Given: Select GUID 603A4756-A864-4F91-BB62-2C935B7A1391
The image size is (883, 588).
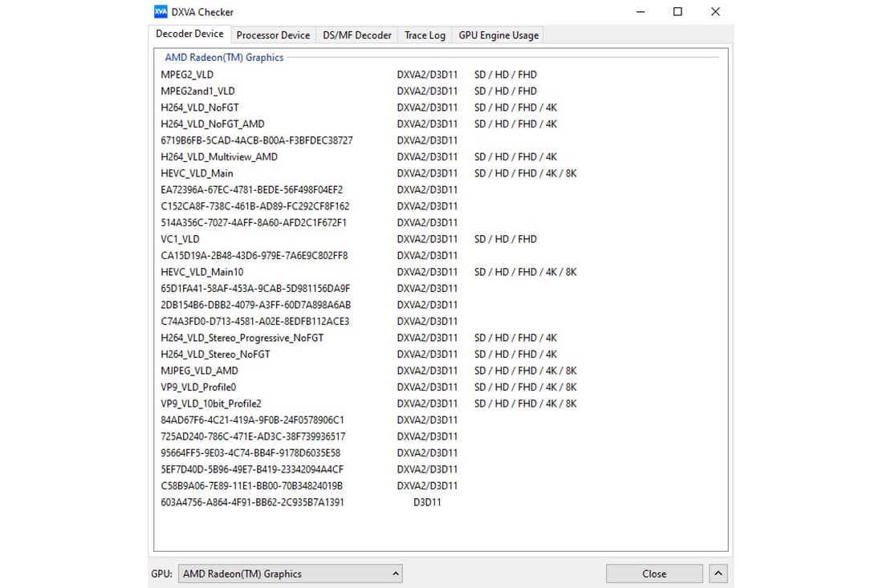Looking at the screenshot, I should [252, 502].
